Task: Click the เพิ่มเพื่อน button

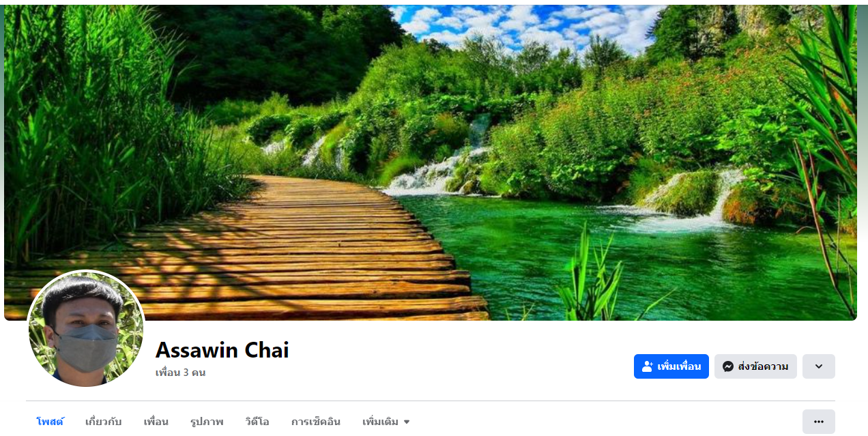Action: click(671, 366)
